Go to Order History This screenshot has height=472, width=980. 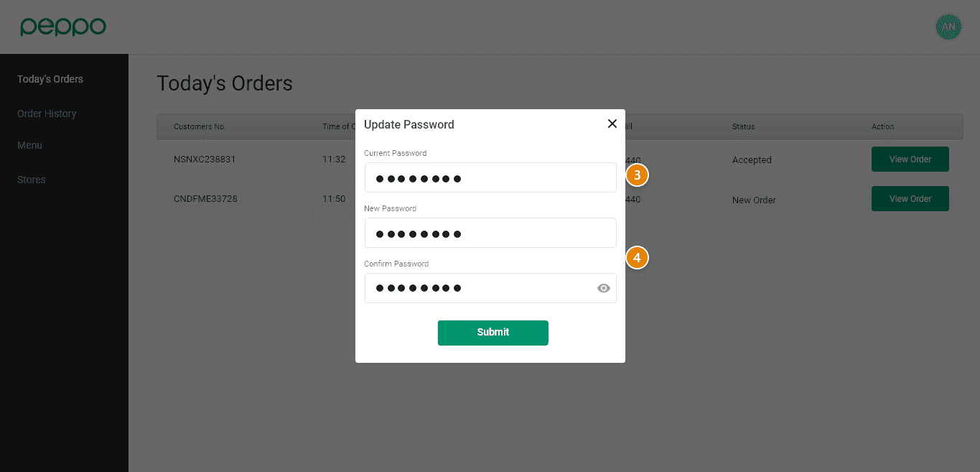[x=47, y=114]
